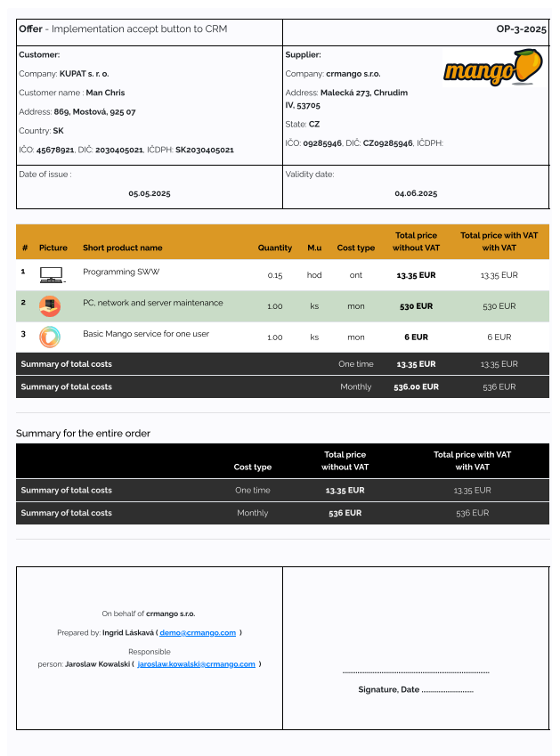Click quantity 0.15 for Programming SWW
The image size is (560, 756).
tap(275, 275)
